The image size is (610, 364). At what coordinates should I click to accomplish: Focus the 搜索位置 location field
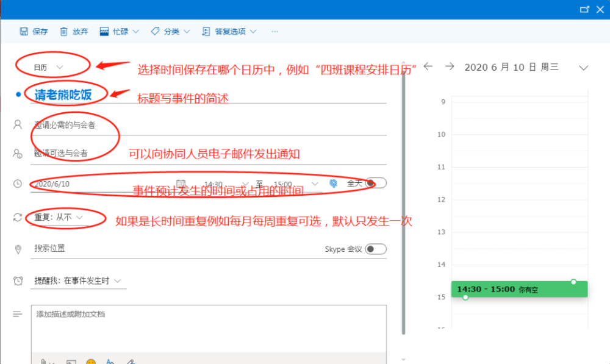click(175, 249)
